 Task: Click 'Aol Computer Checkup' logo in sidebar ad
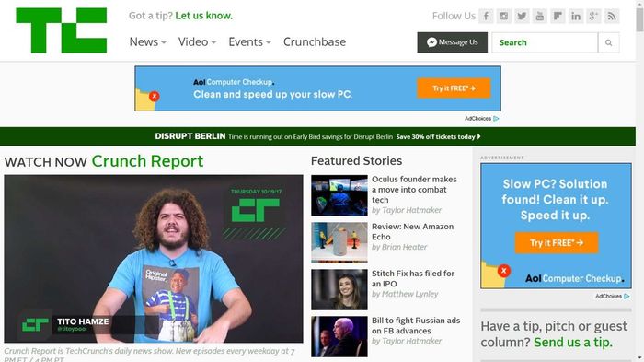575,278
